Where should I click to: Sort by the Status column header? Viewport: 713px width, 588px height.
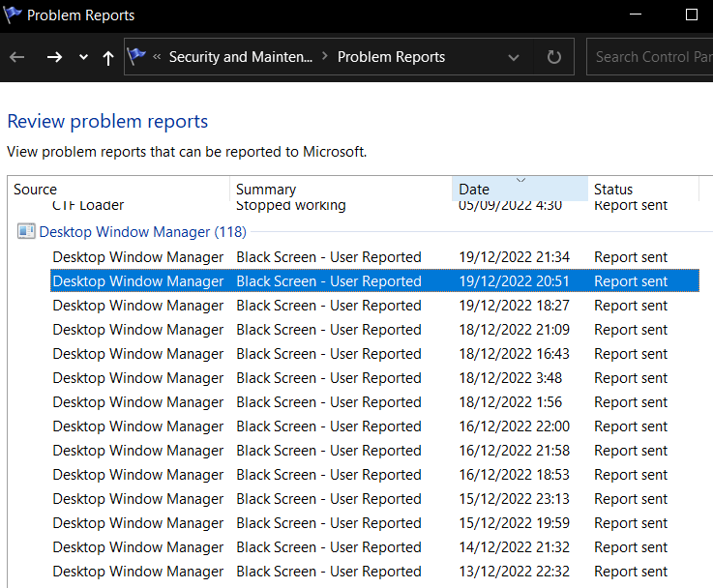click(x=643, y=189)
